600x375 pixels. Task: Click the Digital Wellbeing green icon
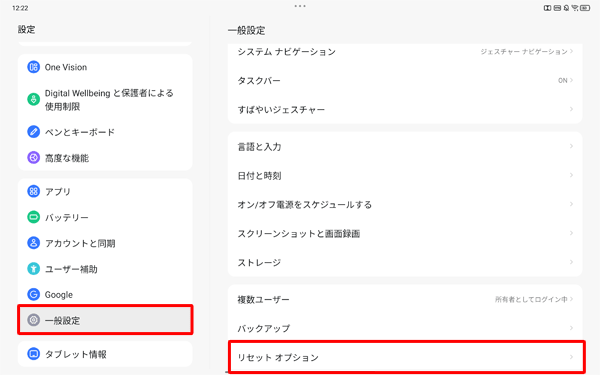[x=33, y=99]
